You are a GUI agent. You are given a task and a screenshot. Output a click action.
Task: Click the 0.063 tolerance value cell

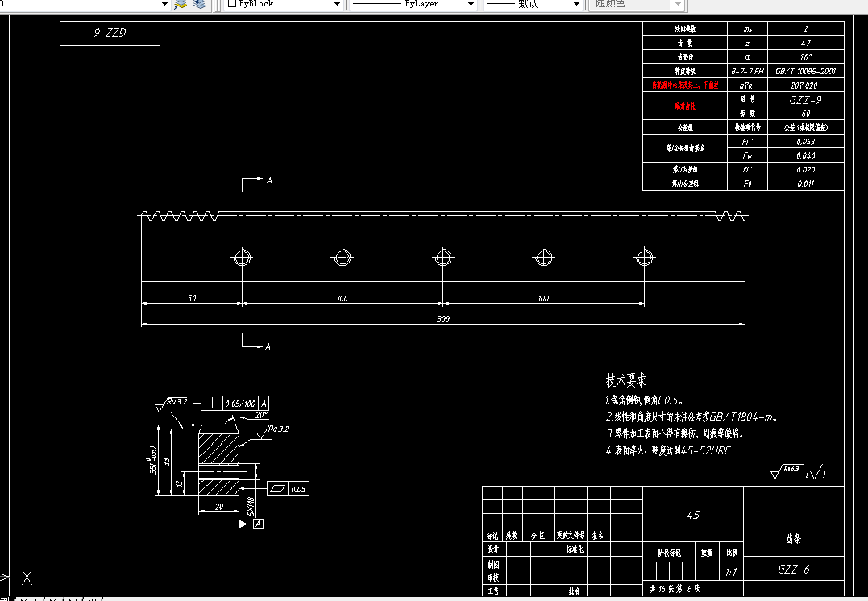pos(805,142)
